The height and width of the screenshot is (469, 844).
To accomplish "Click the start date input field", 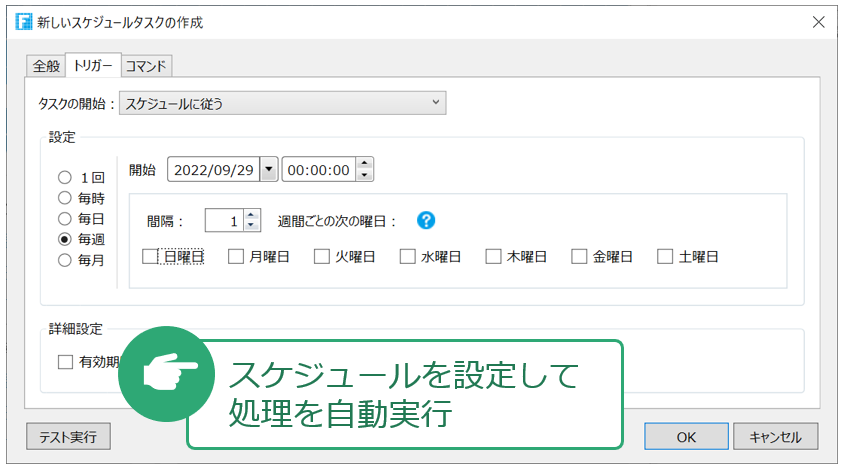I will pos(214,170).
